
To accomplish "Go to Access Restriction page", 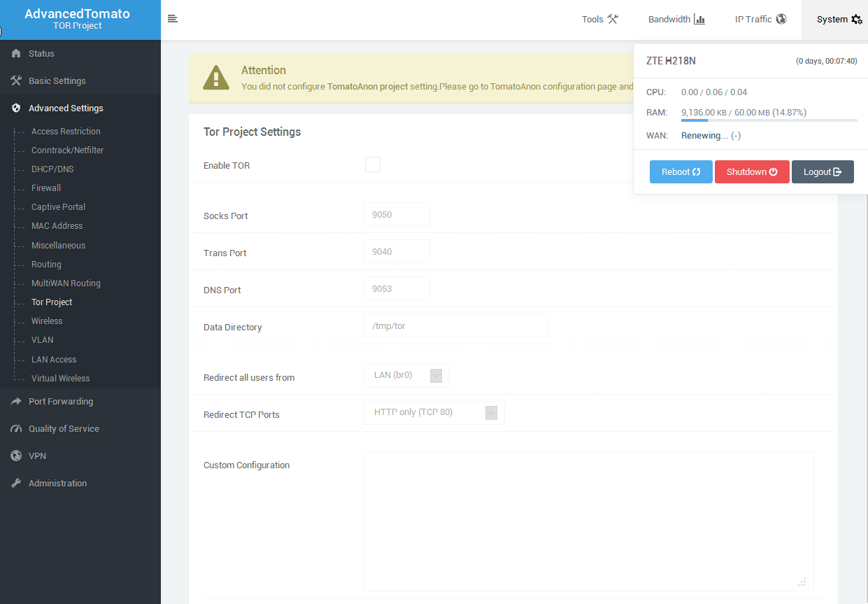I will pos(66,132).
